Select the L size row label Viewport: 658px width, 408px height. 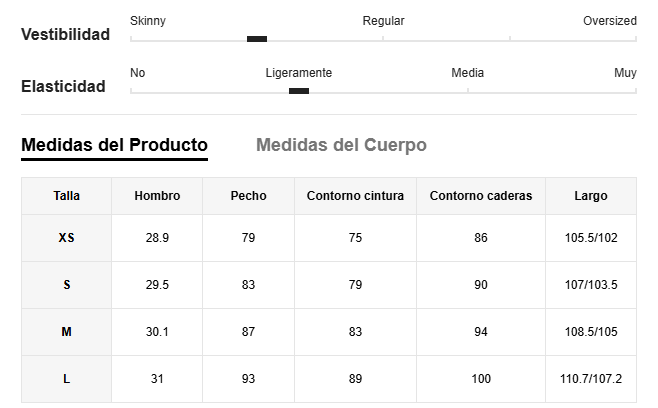tap(66, 379)
